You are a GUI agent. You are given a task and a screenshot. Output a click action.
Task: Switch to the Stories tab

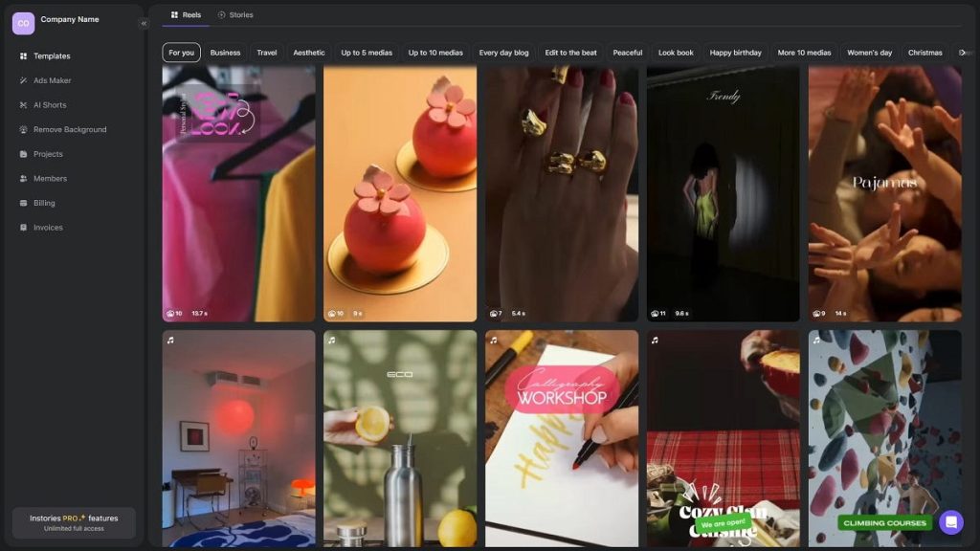coord(235,15)
